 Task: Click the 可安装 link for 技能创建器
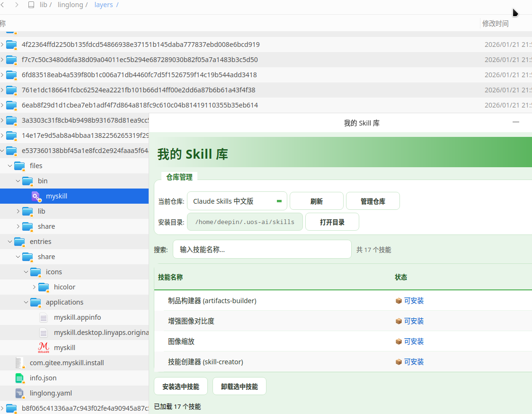pos(414,362)
